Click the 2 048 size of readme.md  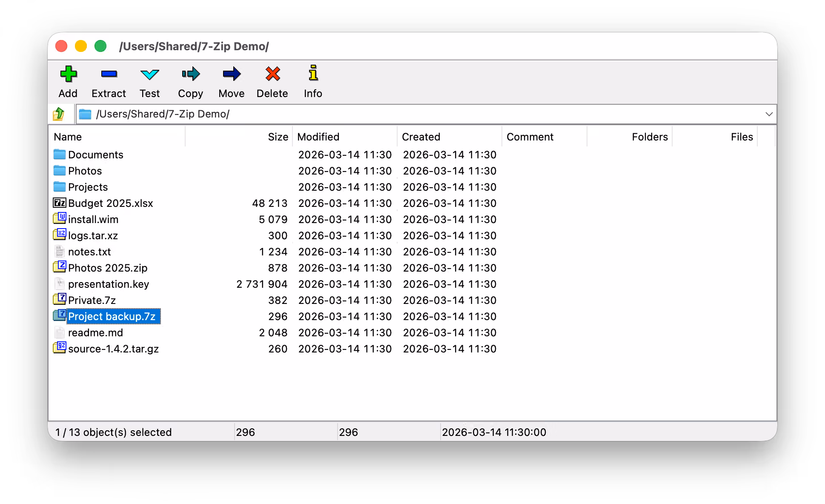click(x=273, y=332)
